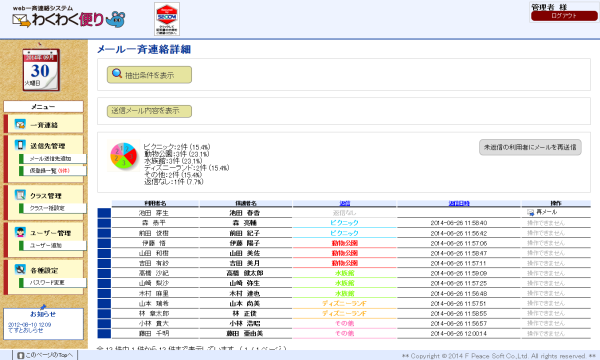Open the 各種設定 menu section

pos(44,270)
